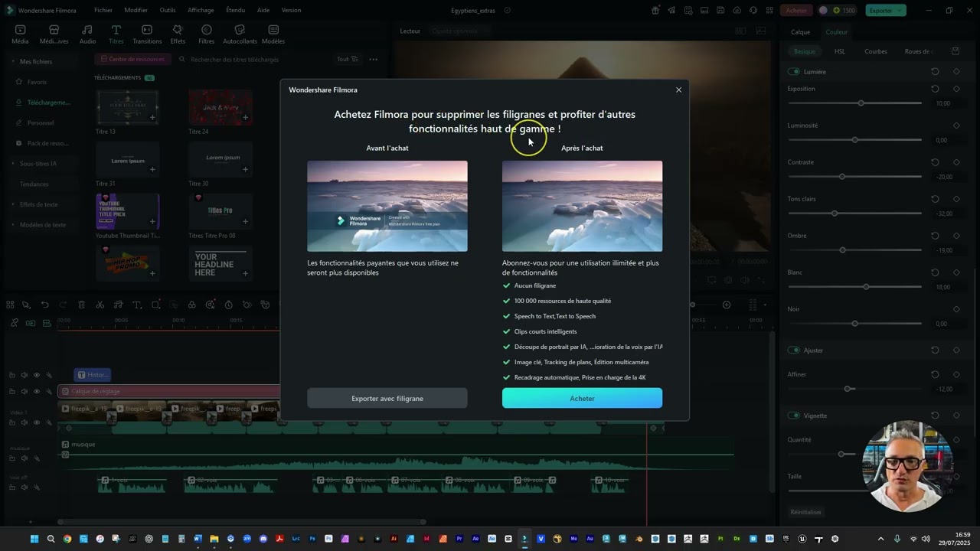The height and width of the screenshot is (551, 980).
Task: Mute the musique track
Action: (x=24, y=458)
